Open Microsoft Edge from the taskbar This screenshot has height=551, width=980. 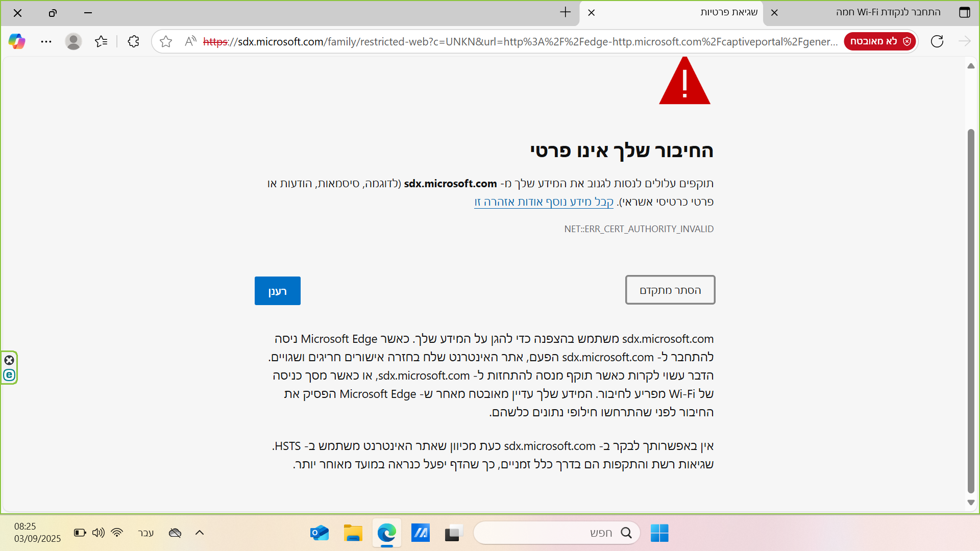click(x=387, y=533)
